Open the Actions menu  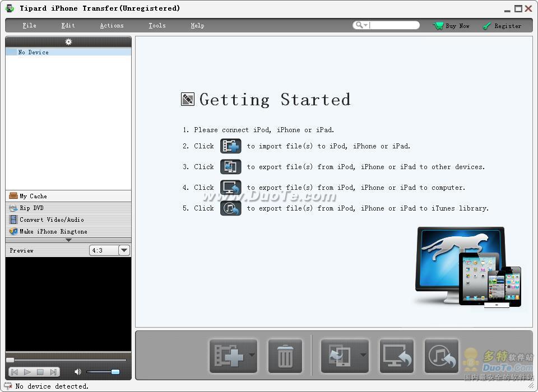click(x=112, y=25)
